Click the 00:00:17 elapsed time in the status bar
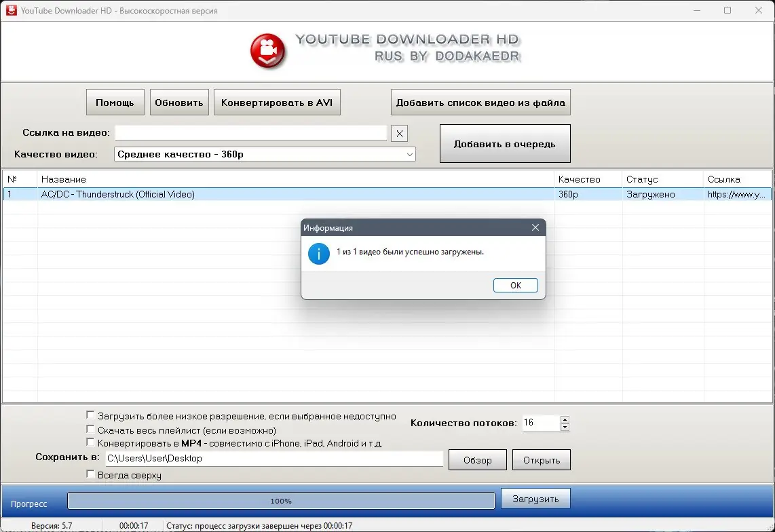775x532 pixels. coord(134,526)
